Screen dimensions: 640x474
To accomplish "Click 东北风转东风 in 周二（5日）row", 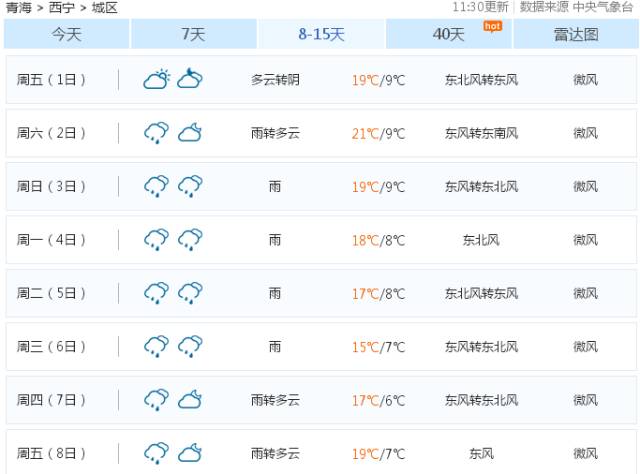I will (x=482, y=294).
